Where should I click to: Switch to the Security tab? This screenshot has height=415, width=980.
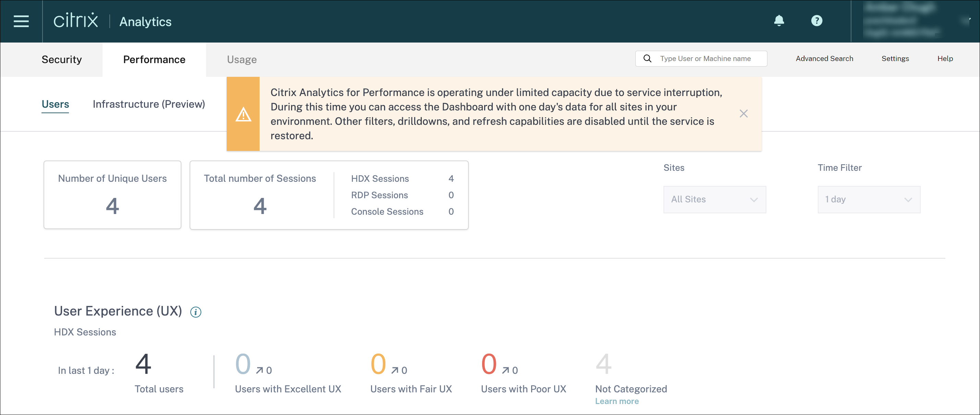[61, 59]
